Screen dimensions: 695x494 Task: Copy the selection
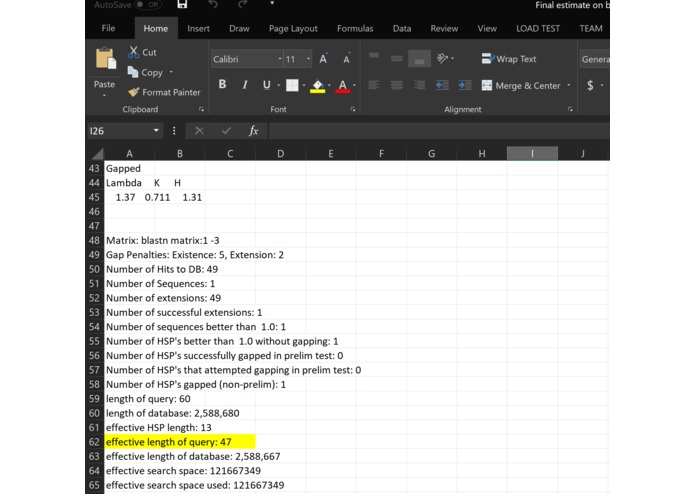145,72
